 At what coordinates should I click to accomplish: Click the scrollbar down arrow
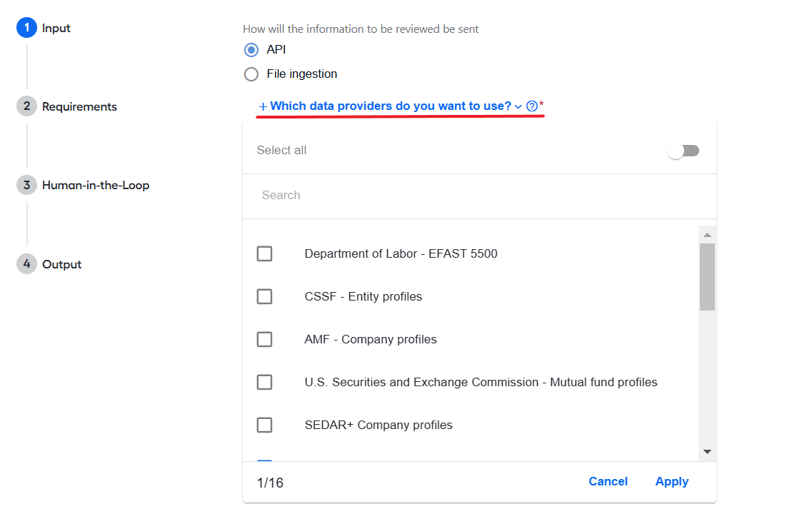click(708, 451)
